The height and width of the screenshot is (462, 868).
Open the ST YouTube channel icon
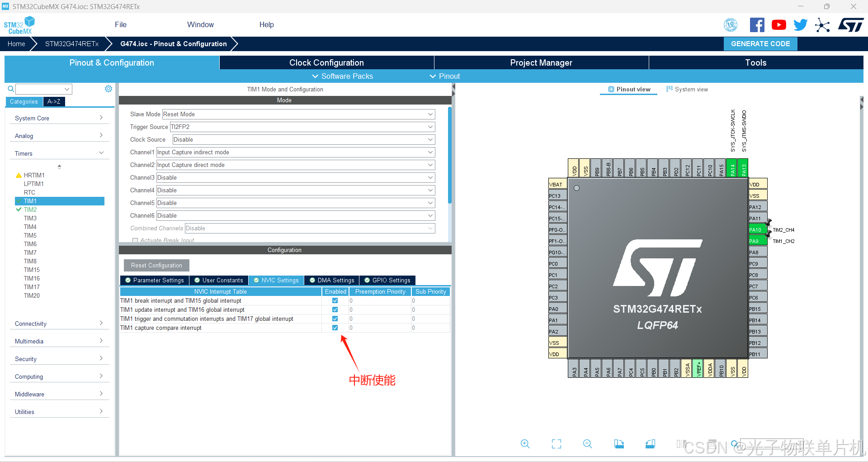point(778,25)
